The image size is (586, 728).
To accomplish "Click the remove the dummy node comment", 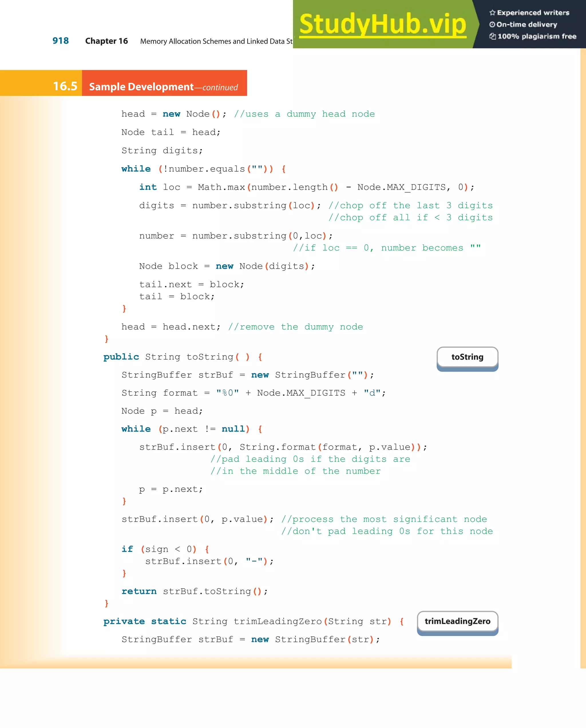I will pyautogui.click(x=295, y=327).
